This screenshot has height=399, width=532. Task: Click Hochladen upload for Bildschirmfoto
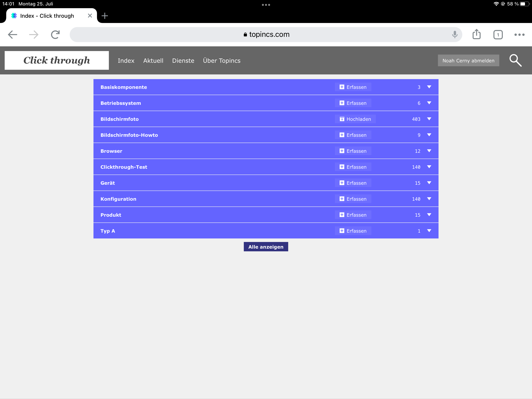(355, 119)
